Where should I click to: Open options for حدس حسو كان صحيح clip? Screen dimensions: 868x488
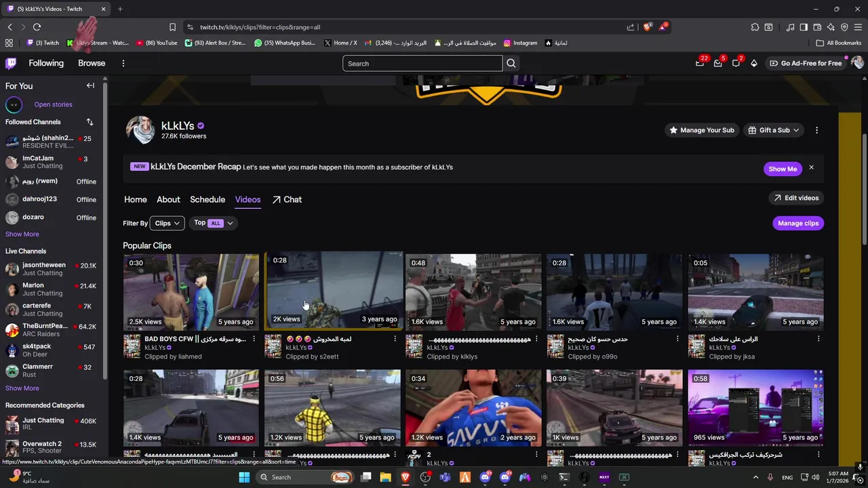click(x=677, y=338)
